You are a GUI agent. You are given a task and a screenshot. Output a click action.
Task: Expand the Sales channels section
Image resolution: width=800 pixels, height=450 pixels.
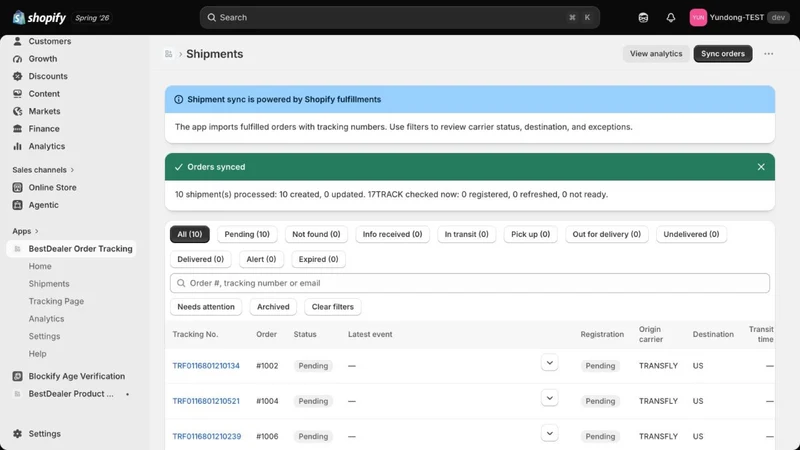tap(43, 170)
